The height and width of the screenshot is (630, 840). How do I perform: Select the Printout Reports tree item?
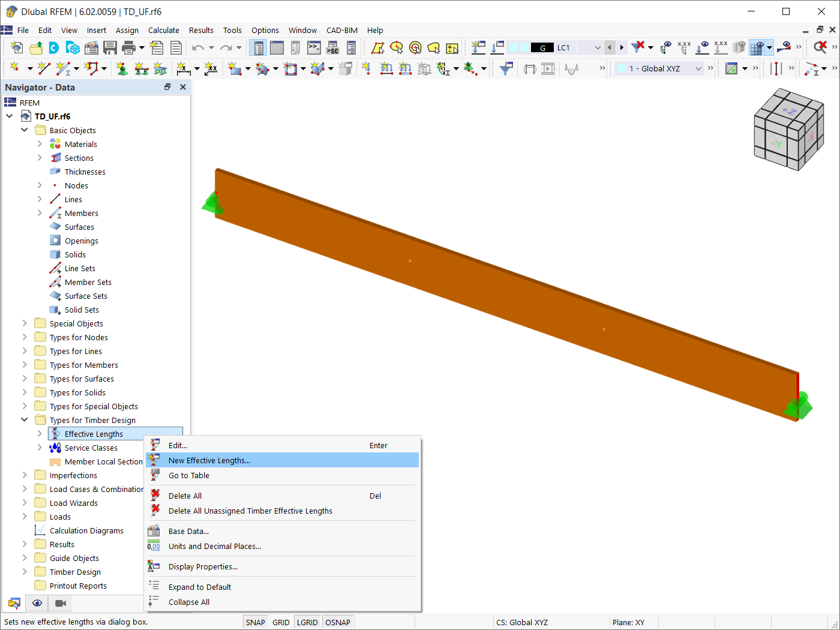78,586
